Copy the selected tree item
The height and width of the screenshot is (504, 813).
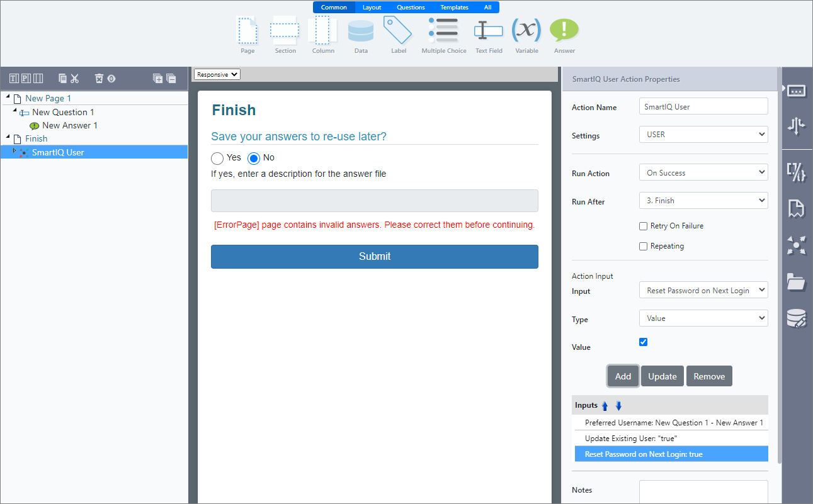[62, 79]
